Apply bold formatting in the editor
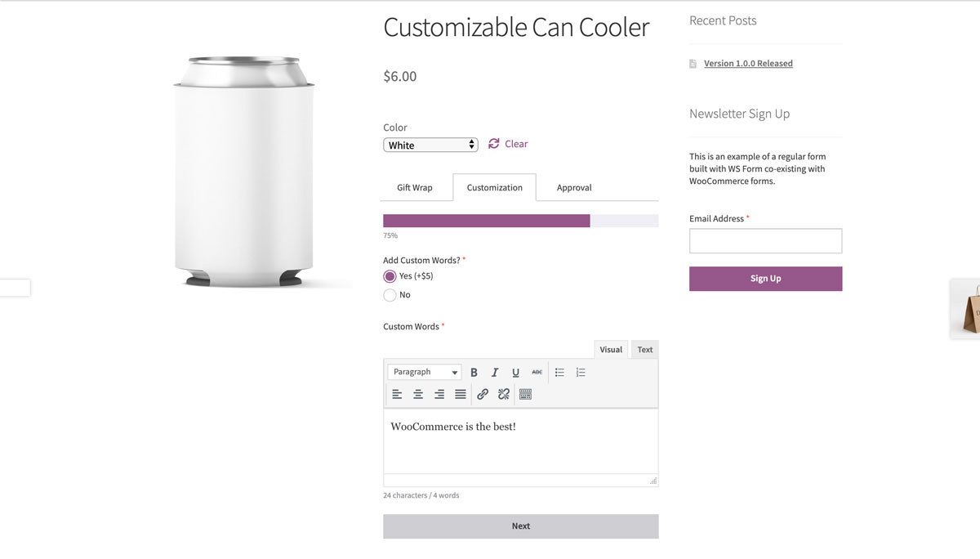Screen dimensions: 980x559 point(474,372)
